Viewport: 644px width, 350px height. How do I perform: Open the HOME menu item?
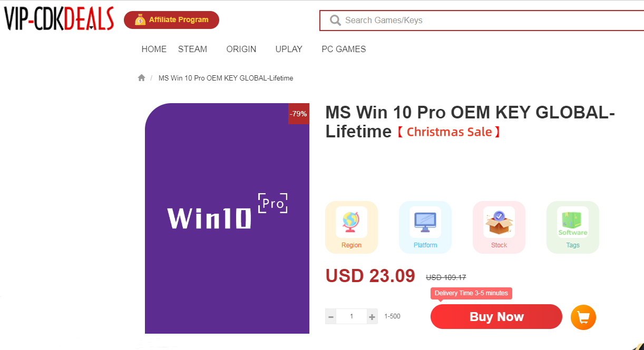(x=154, y=49)
